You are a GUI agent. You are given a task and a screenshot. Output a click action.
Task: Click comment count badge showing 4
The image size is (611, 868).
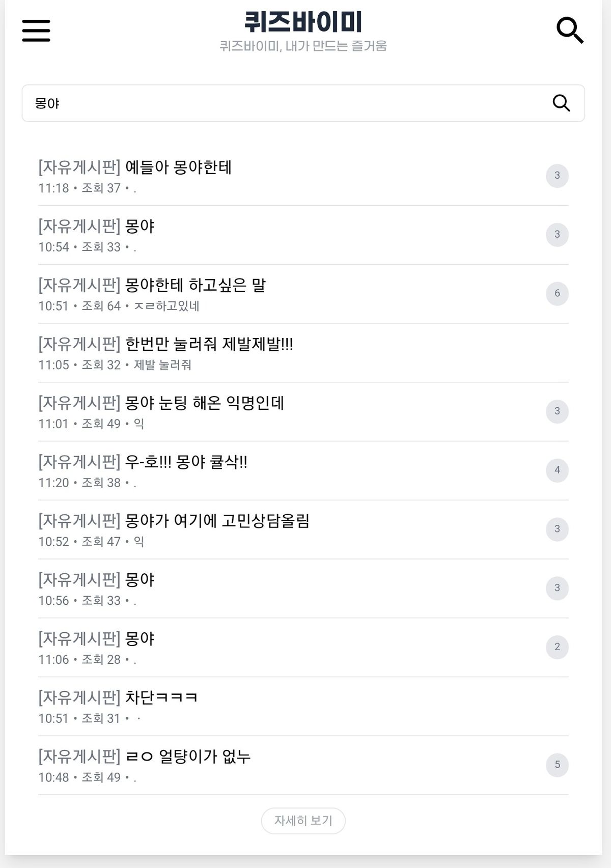click(x=557, y=470)
